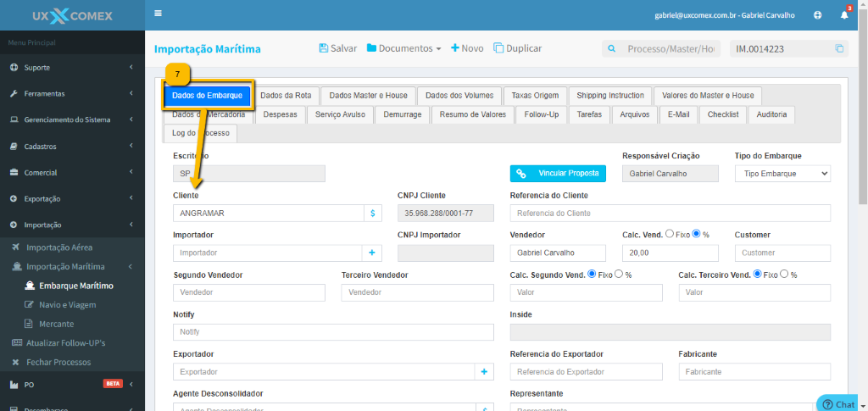The image size is (868, 411).
Task: Click the dollar icon next to Cliente
Action: [373, 213]
